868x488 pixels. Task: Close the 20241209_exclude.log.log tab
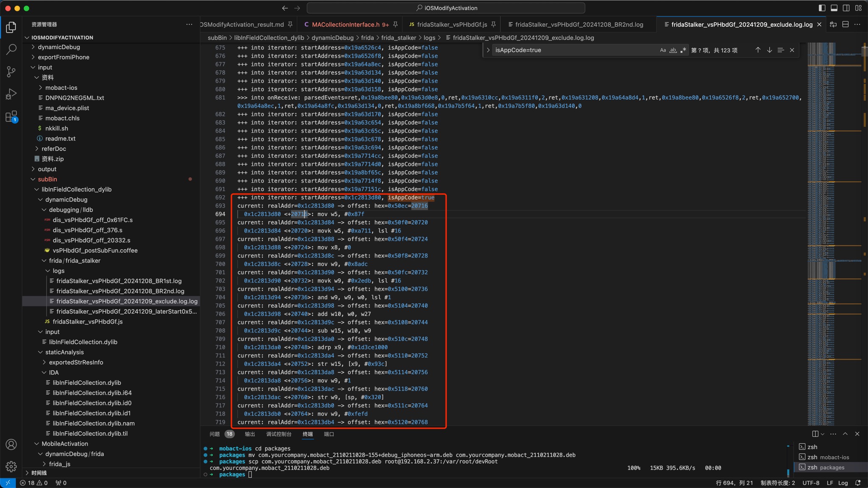pos(819,25)
